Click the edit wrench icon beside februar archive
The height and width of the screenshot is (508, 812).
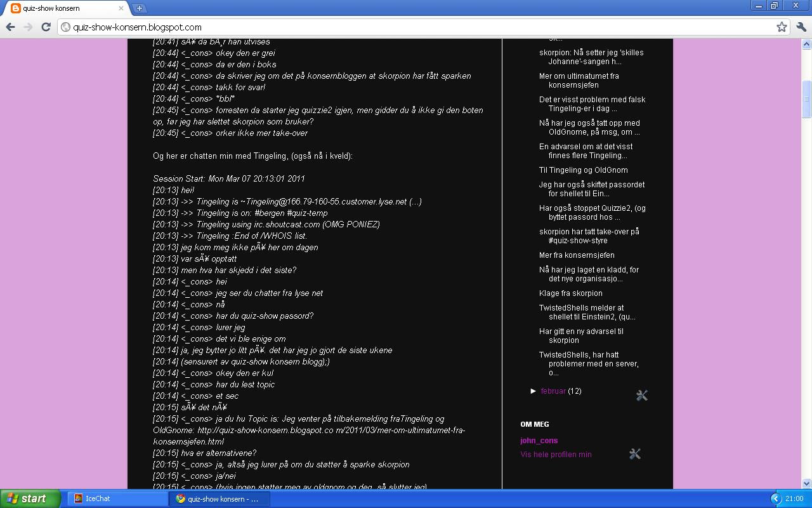coord(642,396)
